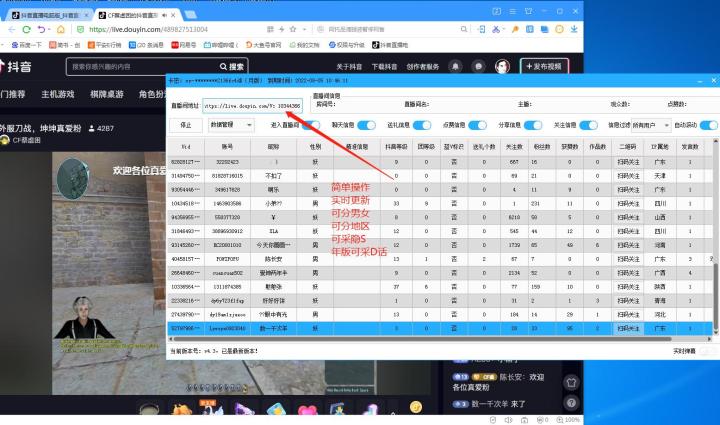Open Douyin messages chat icon
This screenshot has height=425, width=720.
coord(478,67)
